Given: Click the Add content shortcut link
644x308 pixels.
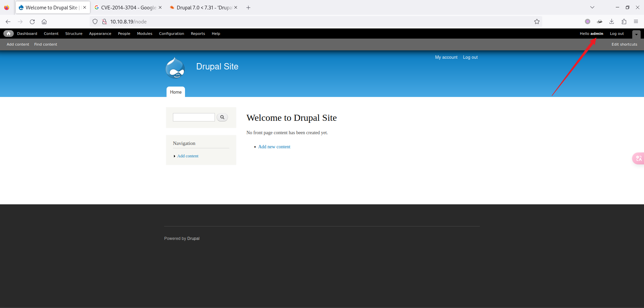Looking at the screenshot, I should point(18,44).
